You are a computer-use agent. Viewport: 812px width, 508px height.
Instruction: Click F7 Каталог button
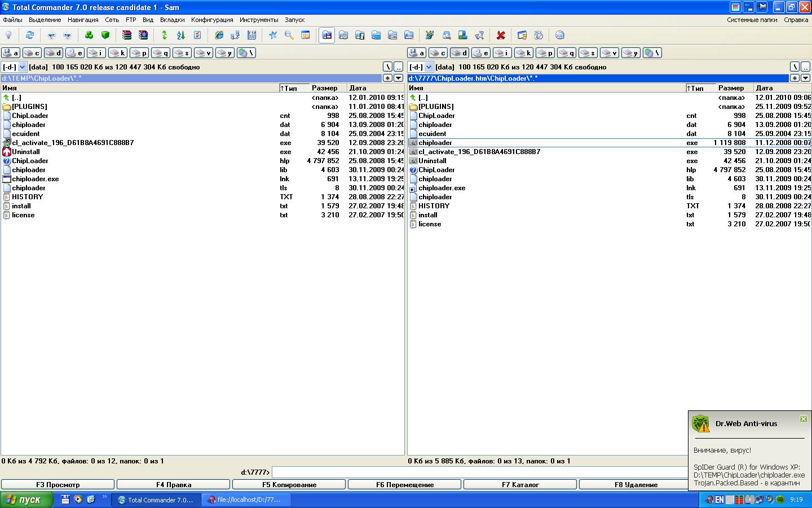pyautogui.click(x=520, y=484)
